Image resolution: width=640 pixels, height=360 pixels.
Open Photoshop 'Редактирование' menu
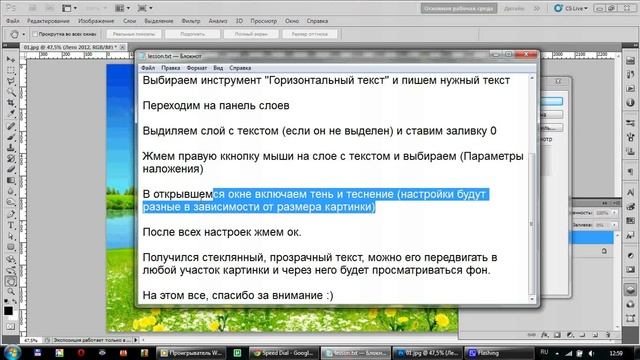click(x=48, y=21)
